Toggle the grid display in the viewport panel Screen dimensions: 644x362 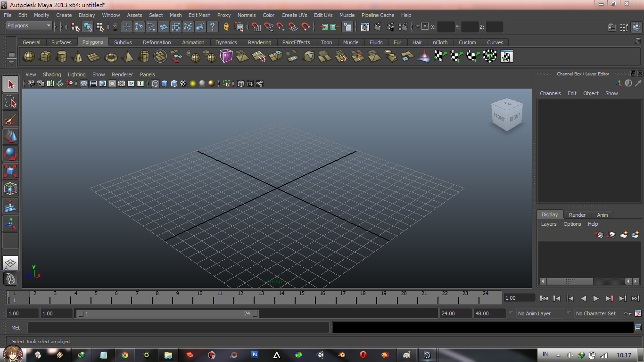point(83,83)
